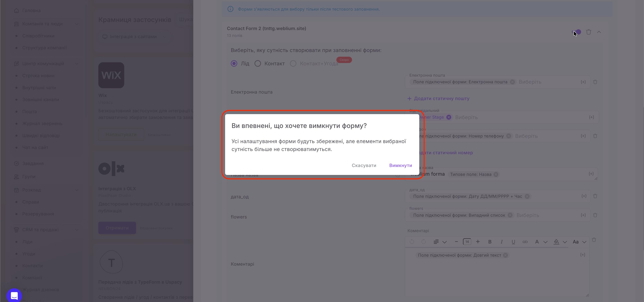The height and width of the screenshot is (302, 644).
Task: Open the highlight fill color picker
Action: coord(556,242)
